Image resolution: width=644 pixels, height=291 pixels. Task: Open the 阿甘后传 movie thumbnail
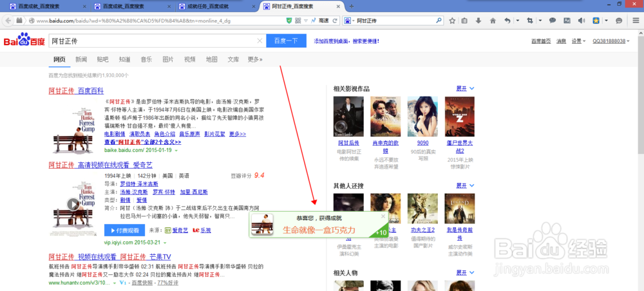[x=348, y=117]
